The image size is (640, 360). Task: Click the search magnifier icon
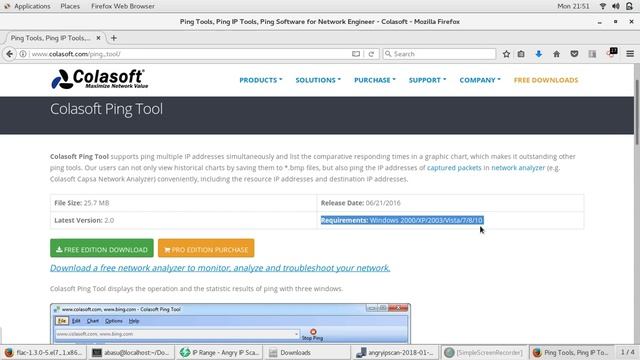[388, 54]
